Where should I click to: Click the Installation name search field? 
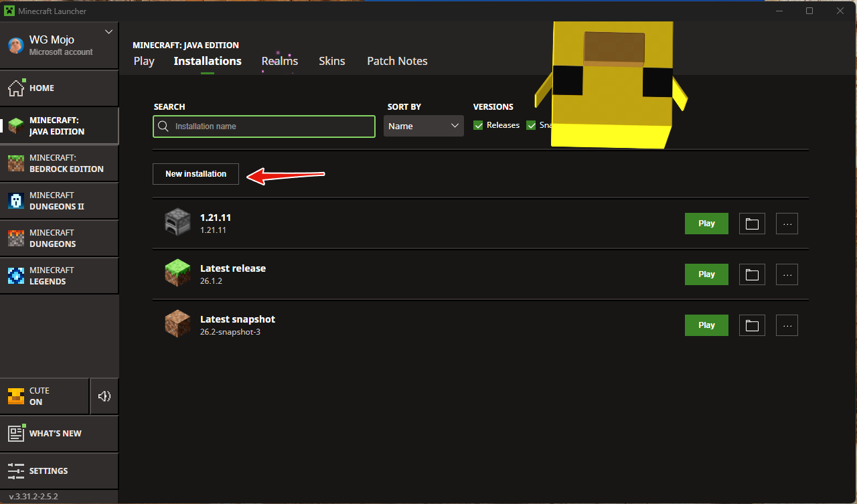coord(264,126)
